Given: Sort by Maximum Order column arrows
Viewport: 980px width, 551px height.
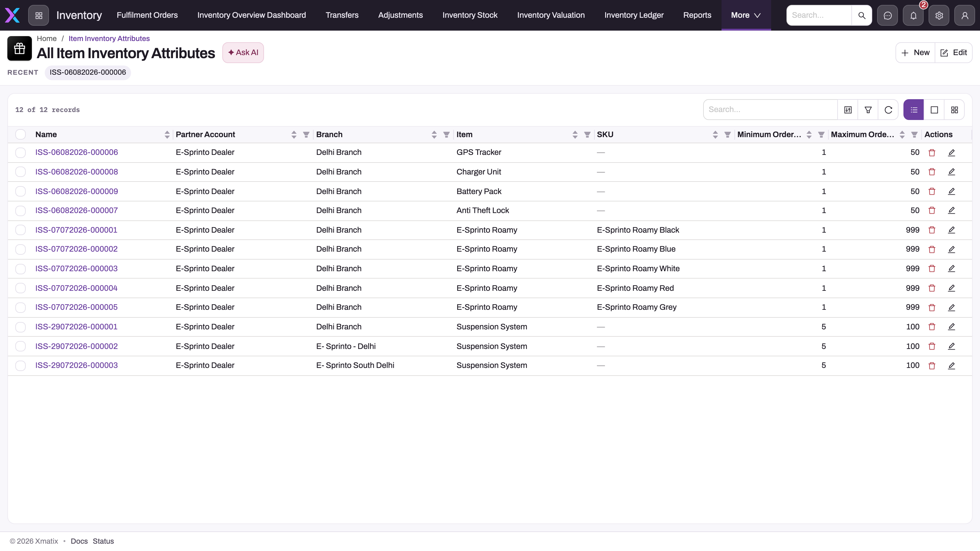Looking at the screenshot, I should (x=902, y=135).
